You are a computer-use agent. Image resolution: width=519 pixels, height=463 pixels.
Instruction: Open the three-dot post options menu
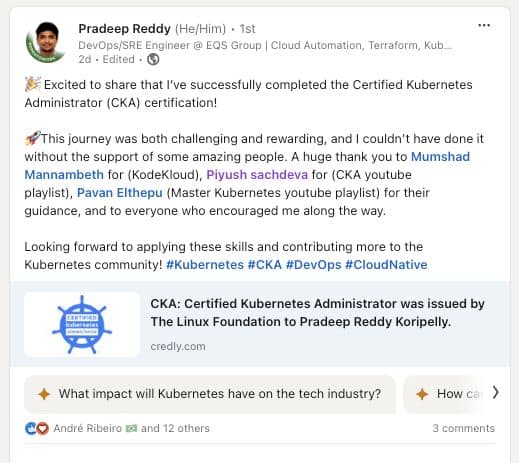click(484, 25)
